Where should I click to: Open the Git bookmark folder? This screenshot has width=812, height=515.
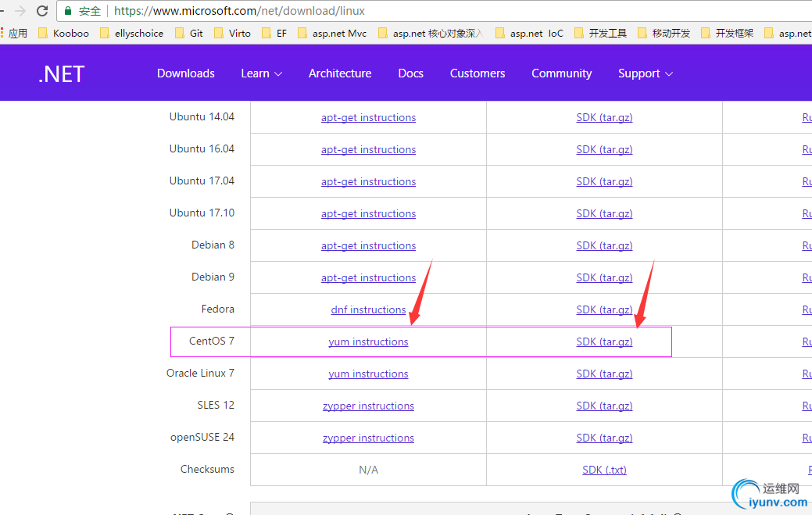point(189,33)
